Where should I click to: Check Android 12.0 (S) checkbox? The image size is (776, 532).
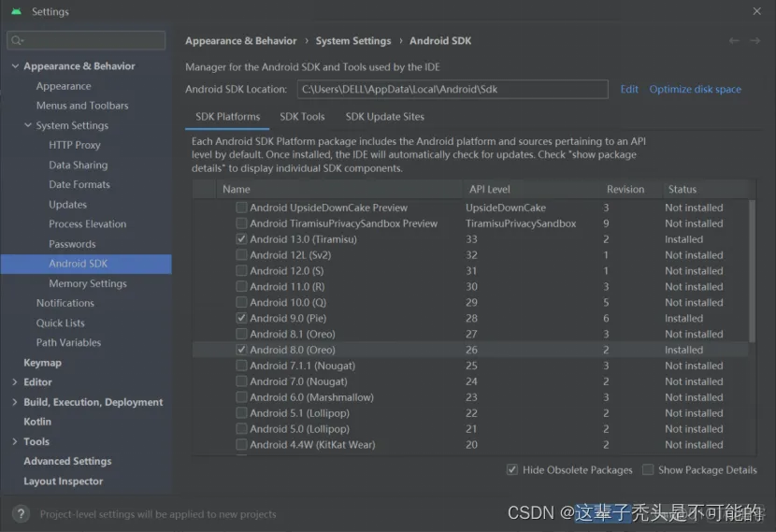click(241, 271)
